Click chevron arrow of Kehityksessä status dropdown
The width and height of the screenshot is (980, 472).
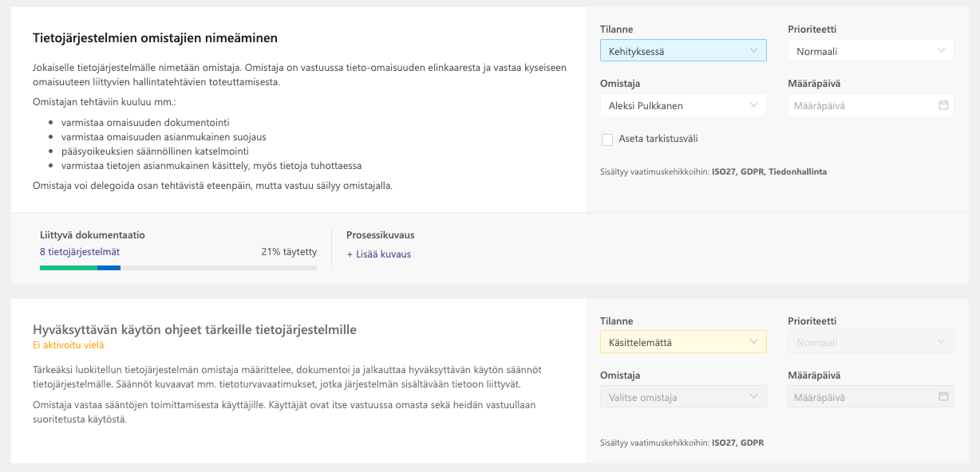[754, 51]
